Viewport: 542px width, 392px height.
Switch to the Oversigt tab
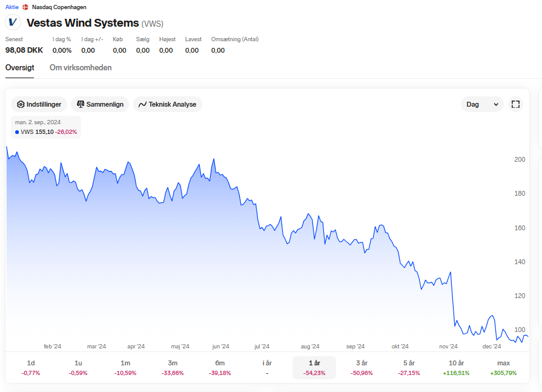point(20,67)
